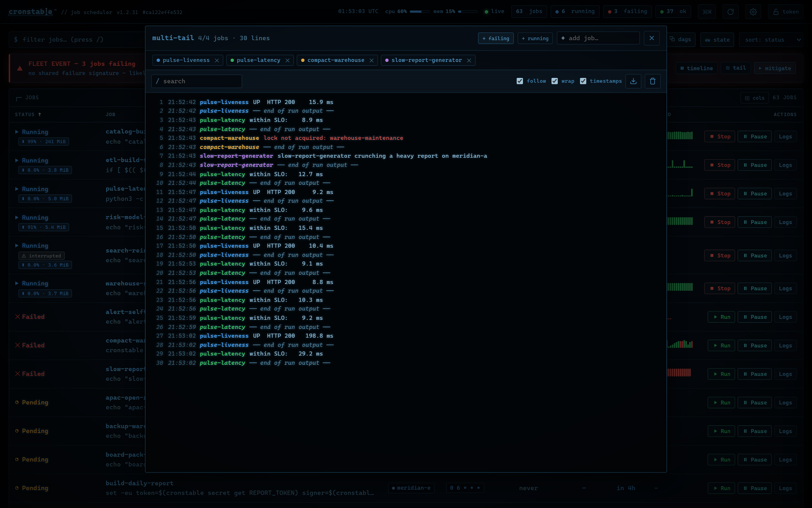Add failing jobs to multi-tail
This screenshot has width=812, height=508.
[496, 38]
